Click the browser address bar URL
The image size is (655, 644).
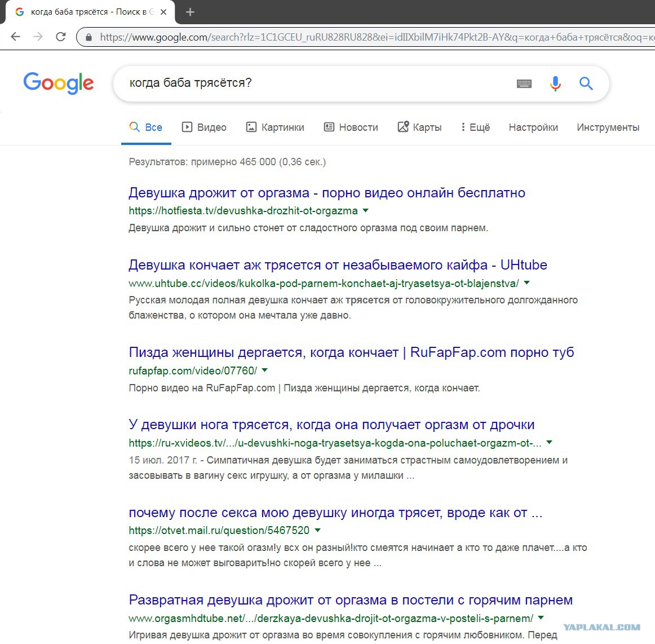376,37
